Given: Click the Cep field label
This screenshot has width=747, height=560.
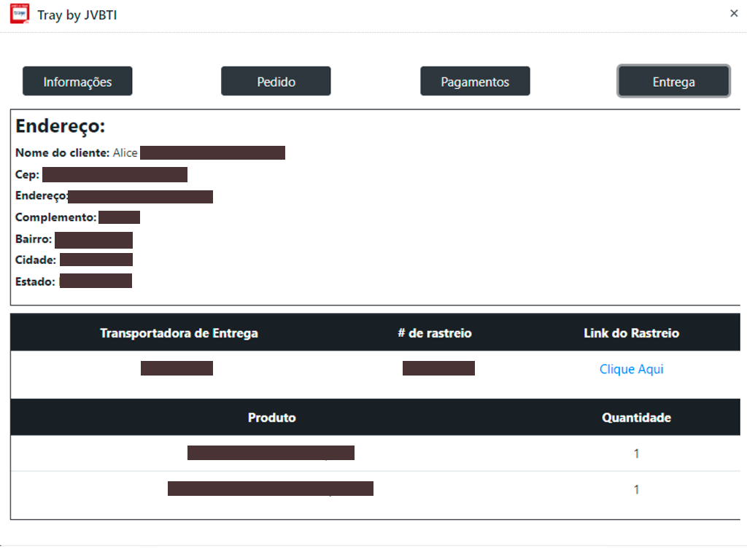Looking at the screenshot, I should click(27, 175).
